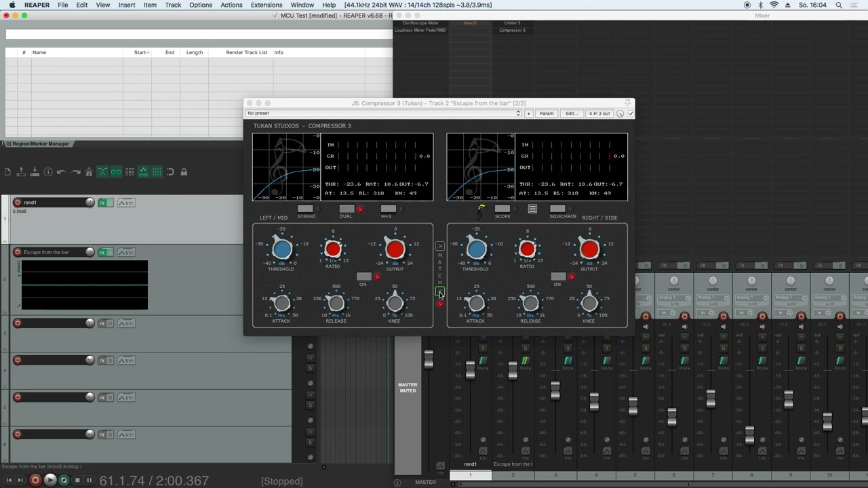Click Left/Mid RATIO knob

pos(333,249)
